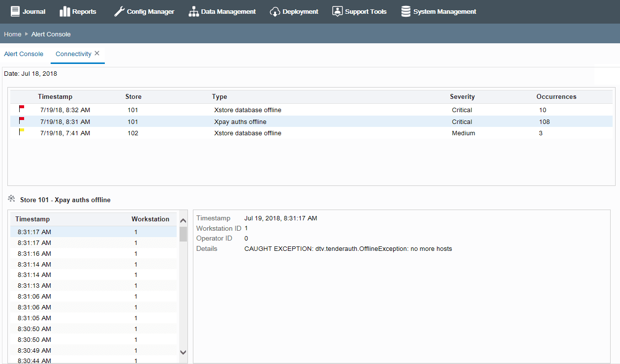Click the Alert Console breadcrumb link
620x364 pixels.
pos(51,34)
